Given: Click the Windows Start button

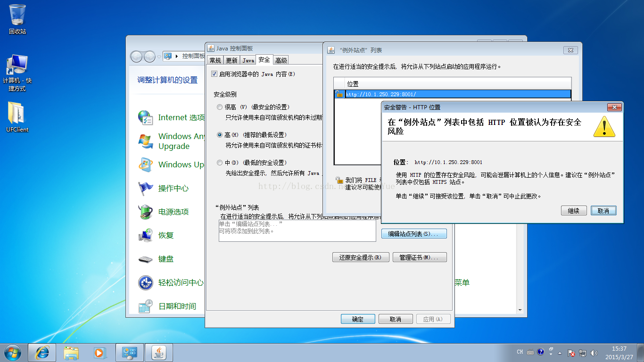Looking at the screenshot, I should [13, 353].
